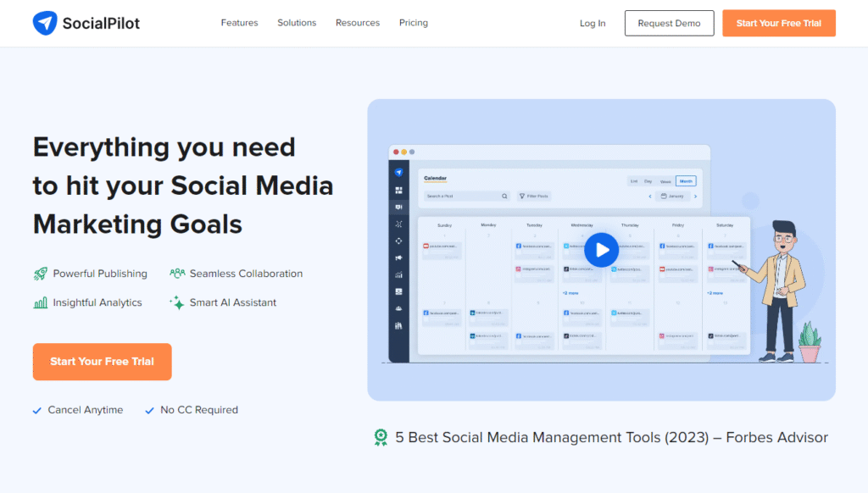Open the Resources dropdown
Viewport: 868px width, 493px height.
(358, 23)
